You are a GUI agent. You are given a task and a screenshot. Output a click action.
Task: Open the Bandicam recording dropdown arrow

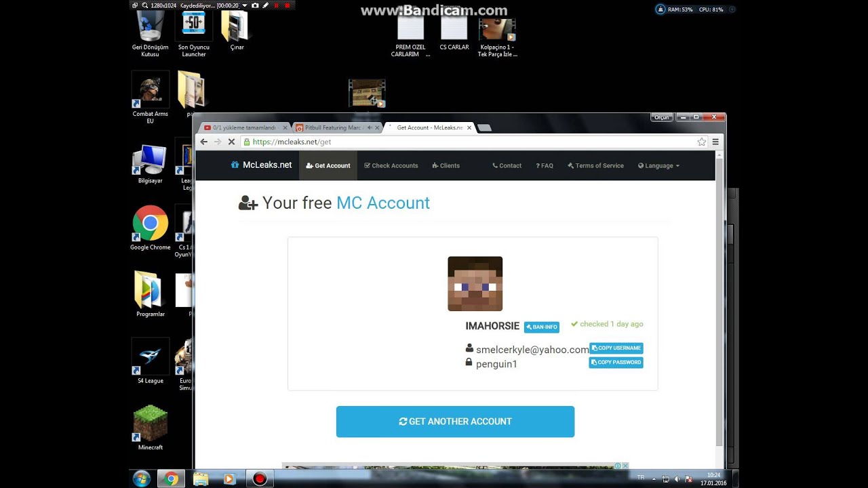point(245,5)
